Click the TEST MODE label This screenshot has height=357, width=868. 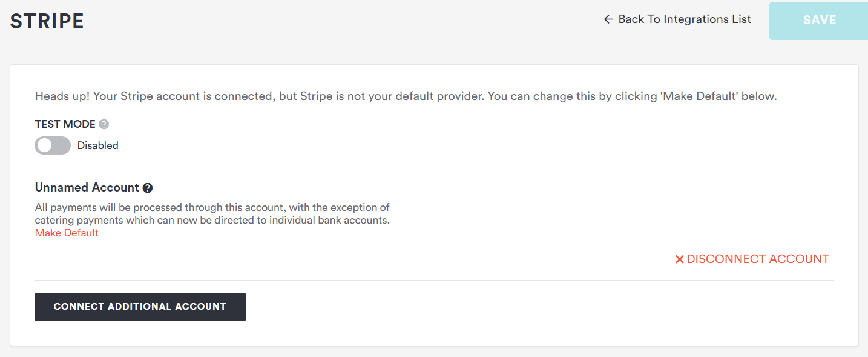click(65, 124)
